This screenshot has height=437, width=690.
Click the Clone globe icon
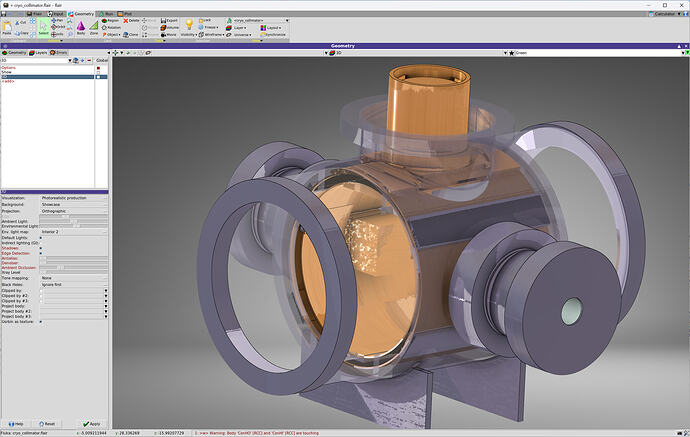(x=131, y=34)
